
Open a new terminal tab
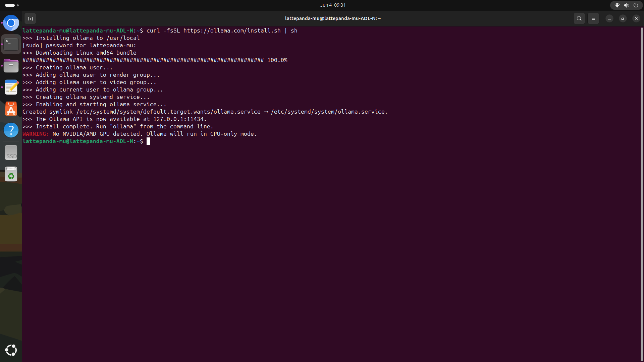tap(30, 18)
